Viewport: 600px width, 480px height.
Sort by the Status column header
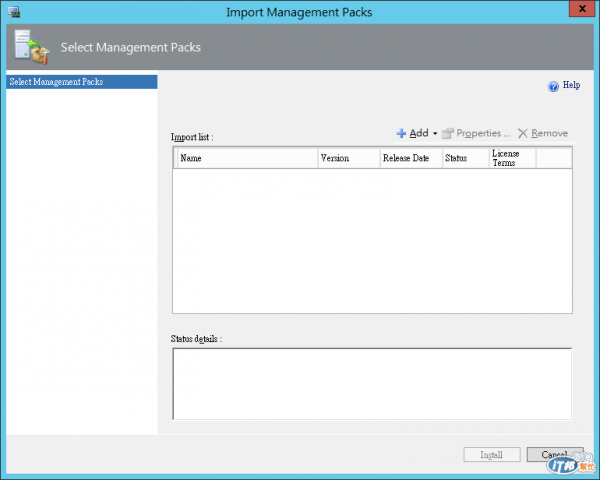point(466,158)
